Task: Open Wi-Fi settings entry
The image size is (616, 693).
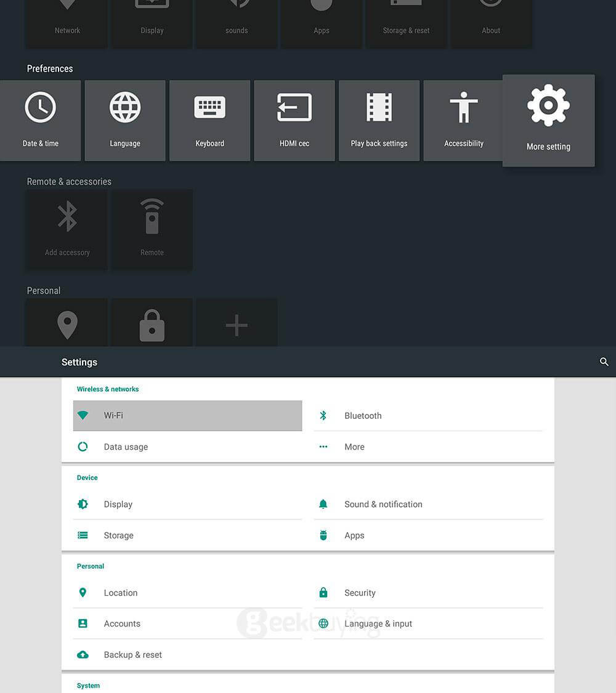Action: [x=187, y=416]
